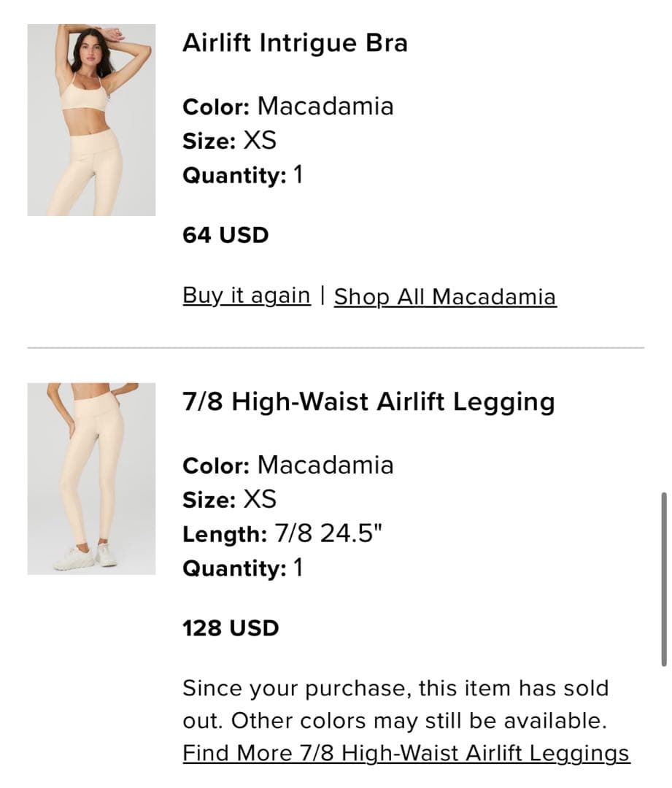The width and height of the screenshot is (672, 788).
Task: Click the "Buy it again" link
Action: 246,295
